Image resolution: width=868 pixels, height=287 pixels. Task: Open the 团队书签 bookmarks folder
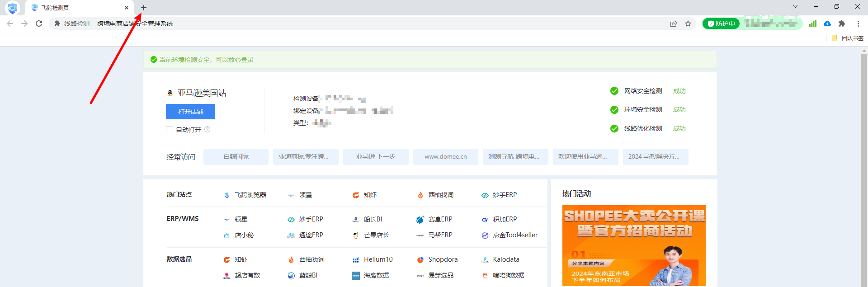848,38
